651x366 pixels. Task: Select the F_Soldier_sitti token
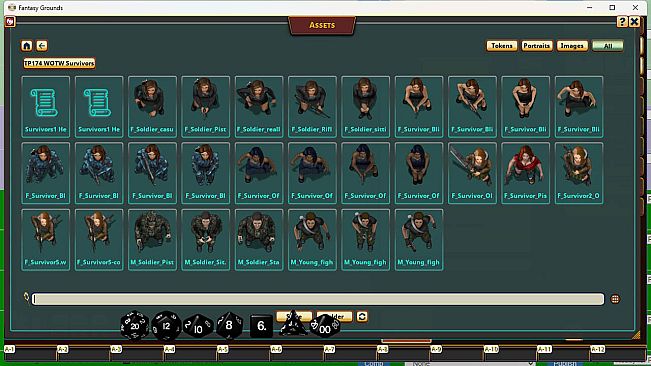point(365,107)
